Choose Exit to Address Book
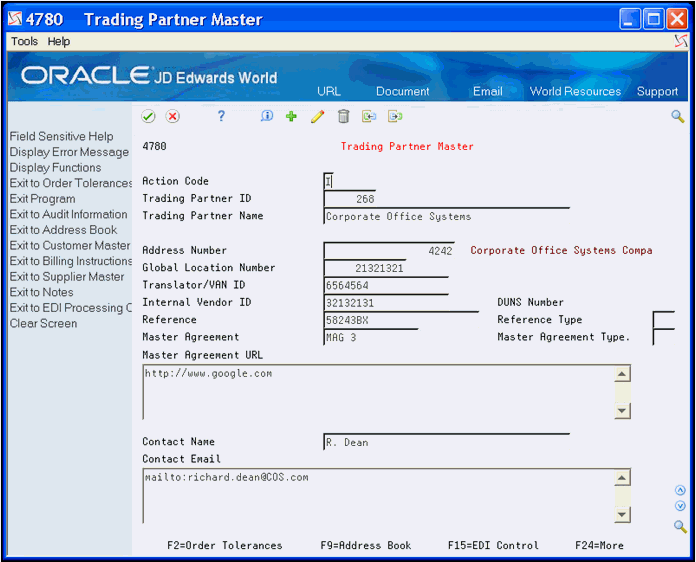696x562 pixels. [x=63, y=230]
